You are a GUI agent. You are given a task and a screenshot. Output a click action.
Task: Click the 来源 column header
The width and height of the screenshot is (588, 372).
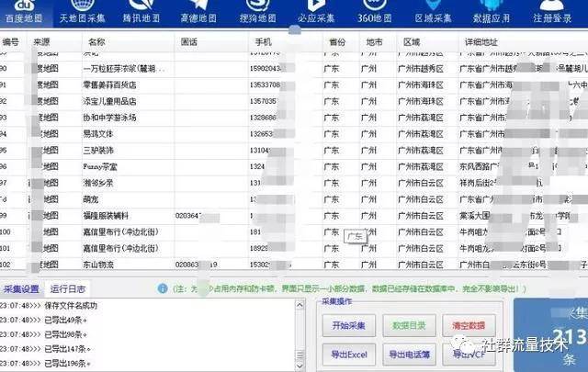[41, 42]
